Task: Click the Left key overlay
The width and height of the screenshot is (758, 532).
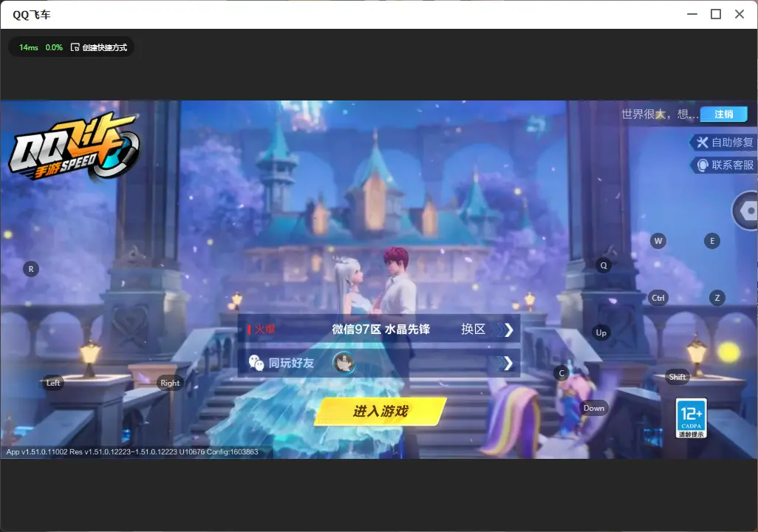Action: click(x=53, y=383)
